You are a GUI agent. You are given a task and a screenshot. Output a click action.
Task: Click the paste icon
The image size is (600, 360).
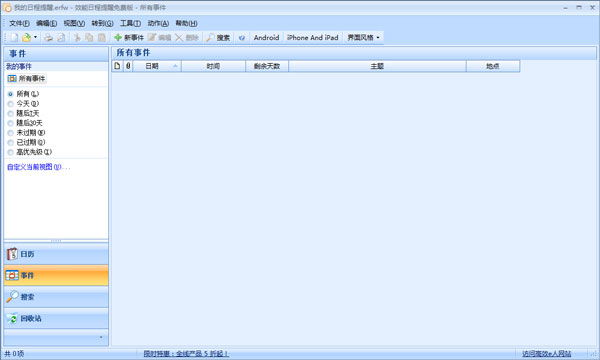tap(101, 37)
